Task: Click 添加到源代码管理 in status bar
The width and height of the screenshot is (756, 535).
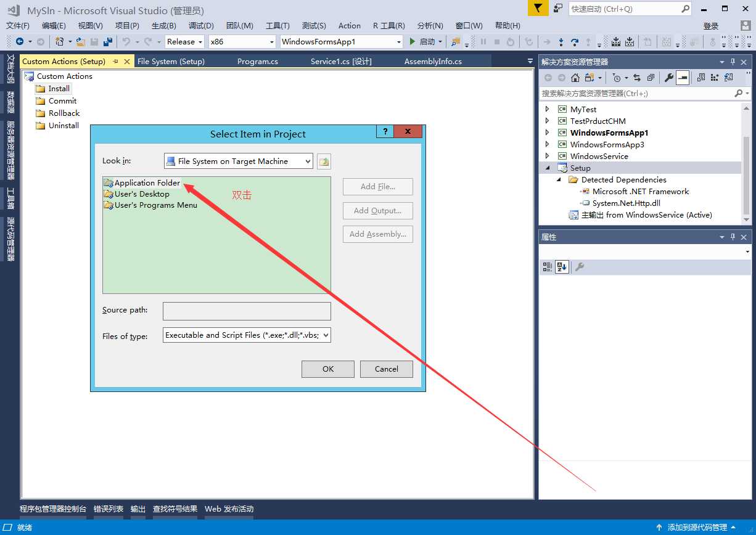Action: [697, 528]
